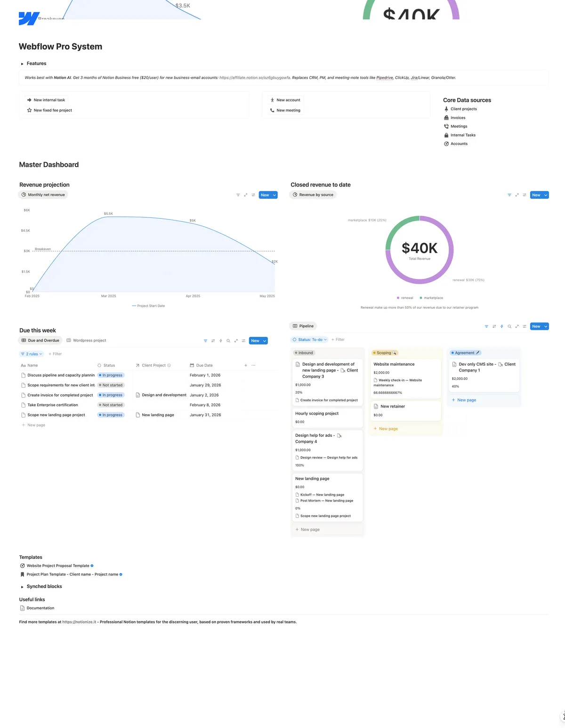Click the info icon beside Client Project header

169,366
